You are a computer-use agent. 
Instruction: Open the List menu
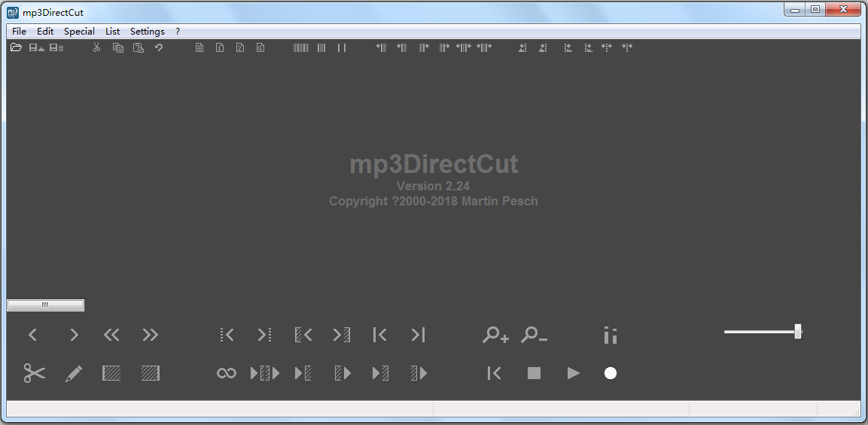pyautogui.click(x=112, y=32)
